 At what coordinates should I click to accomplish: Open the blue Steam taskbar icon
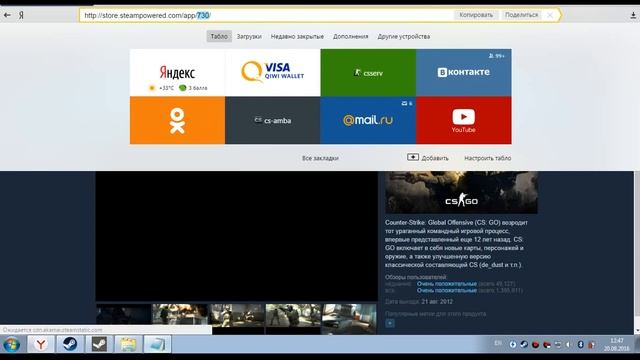point(70,345)
